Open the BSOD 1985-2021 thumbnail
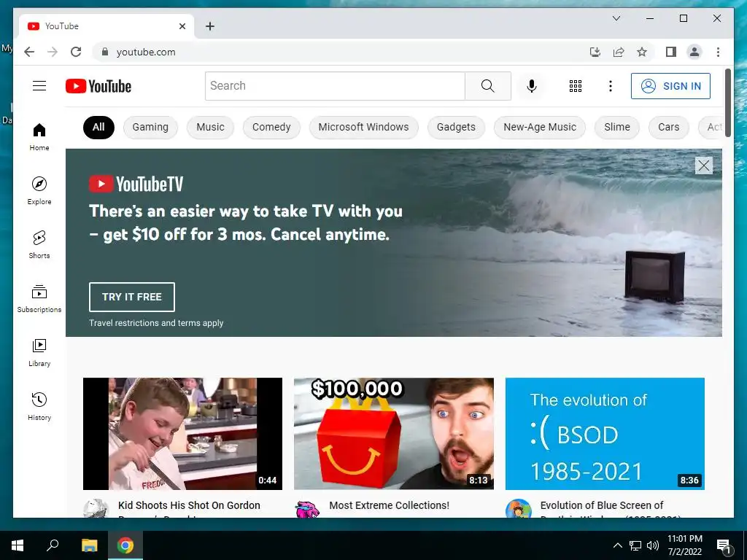 pyautogui.click(x=605, y=433)
